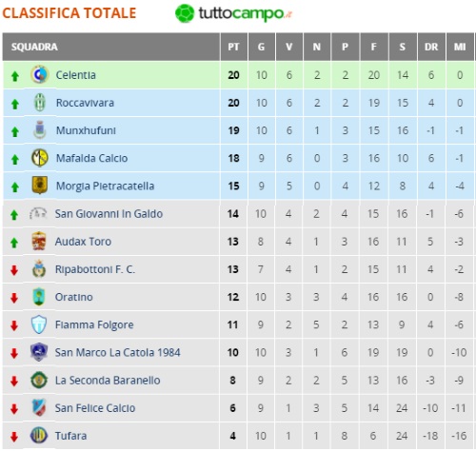Click the San Marco La Catola crest

coord(39,352)
